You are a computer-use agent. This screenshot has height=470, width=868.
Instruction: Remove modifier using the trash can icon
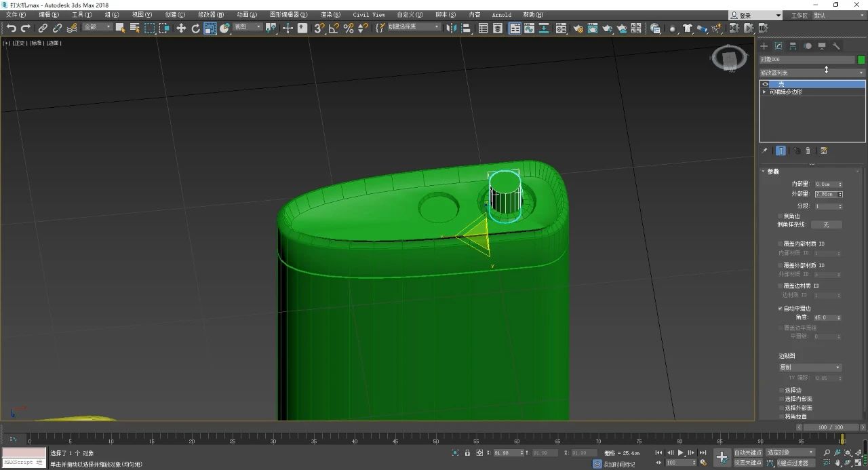(808, 151)
